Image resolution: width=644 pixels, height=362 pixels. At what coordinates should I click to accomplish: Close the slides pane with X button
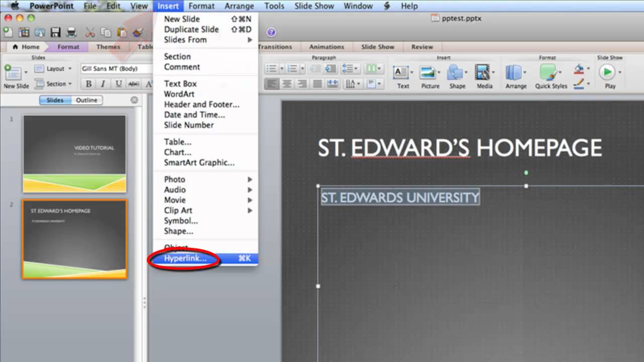coord(134,100)
